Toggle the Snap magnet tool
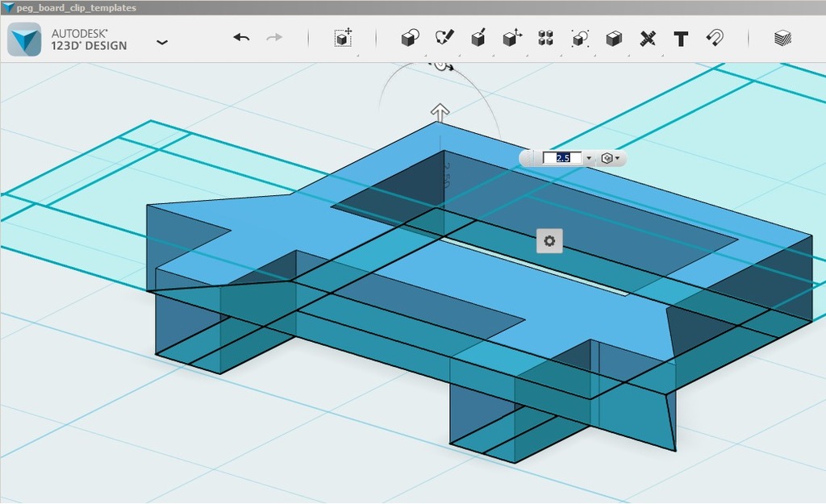The image size is (826, 504). 715,38
